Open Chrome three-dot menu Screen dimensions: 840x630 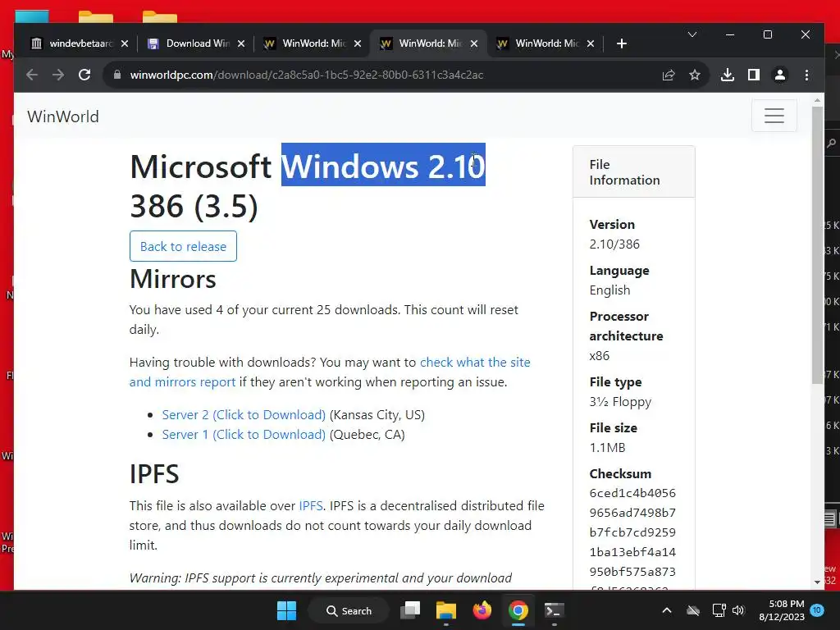pyautogui.click(x=807, y=75)
